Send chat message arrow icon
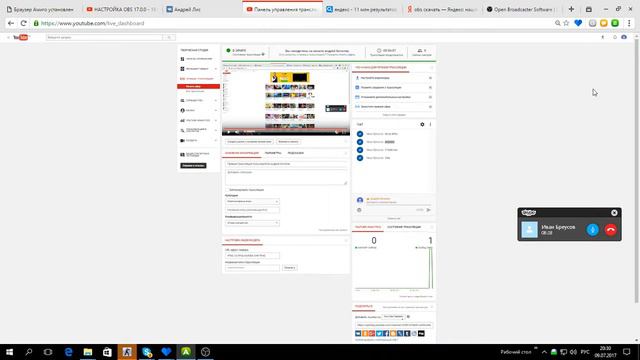 (429, 210)
